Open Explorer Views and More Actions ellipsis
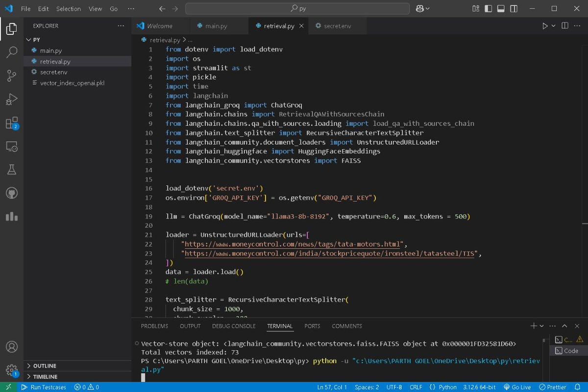This screenshot has height=392, width=588. click(x=121, y=26)
